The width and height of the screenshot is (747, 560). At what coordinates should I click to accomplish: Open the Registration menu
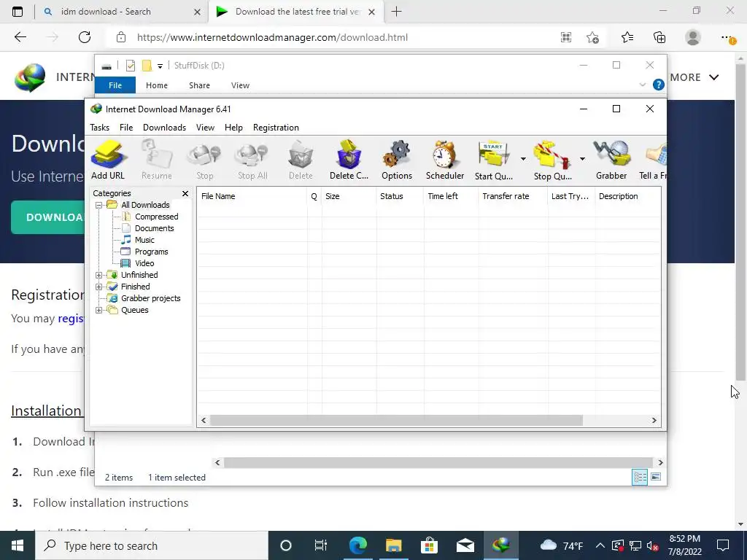pyautogui.click(x=276, y=128)
